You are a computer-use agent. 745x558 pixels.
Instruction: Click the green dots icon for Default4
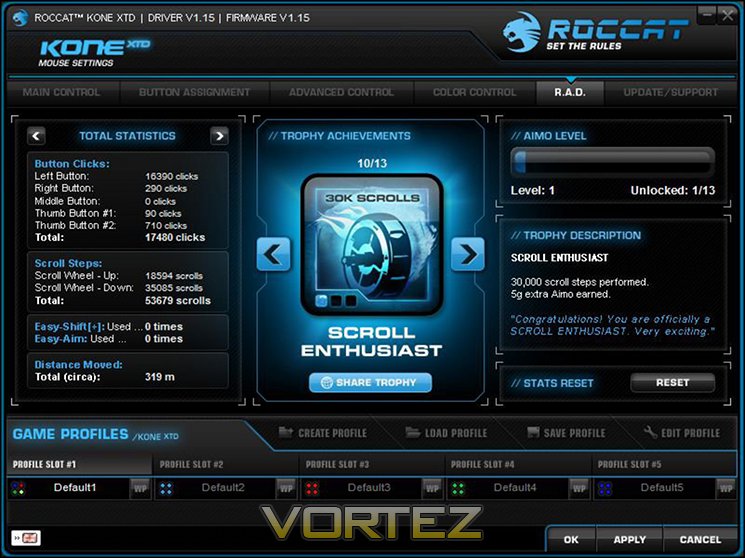458,488
